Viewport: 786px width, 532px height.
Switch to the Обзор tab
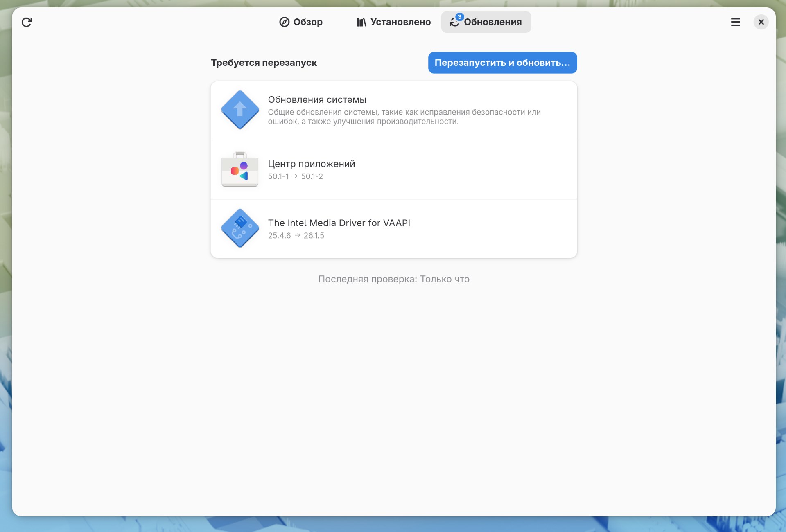pos(301,22)
